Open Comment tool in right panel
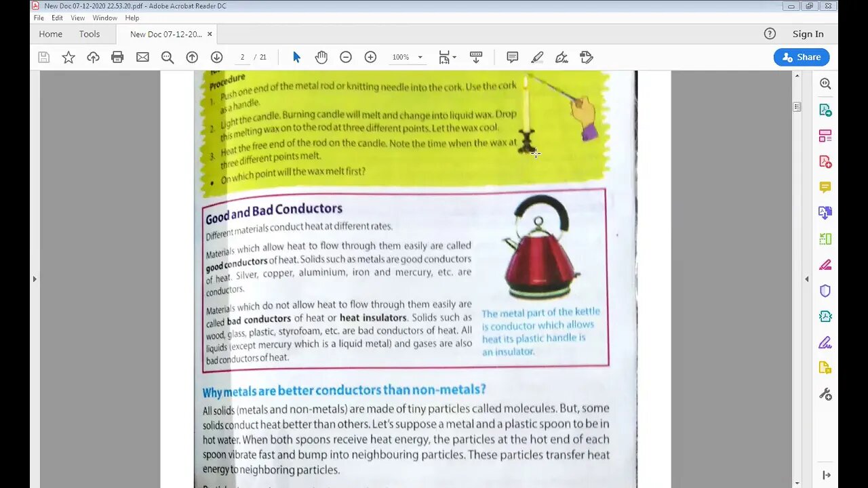The image size is (868, 488). pos(825,187)
